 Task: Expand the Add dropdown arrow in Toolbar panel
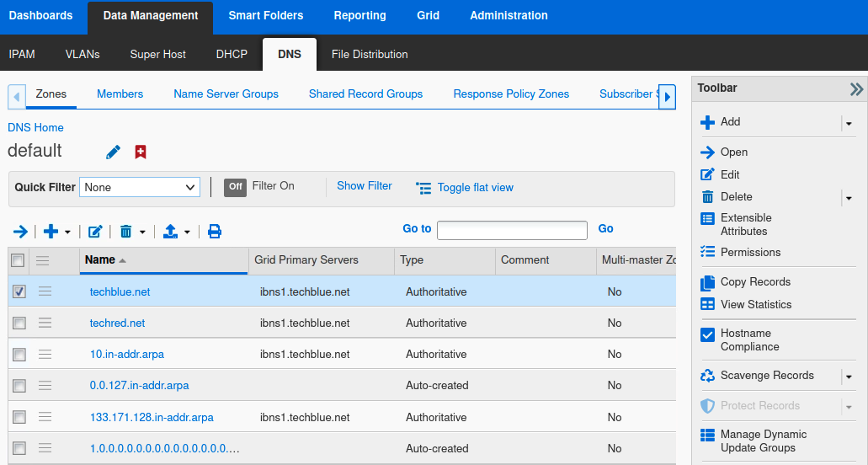[849, 123]
